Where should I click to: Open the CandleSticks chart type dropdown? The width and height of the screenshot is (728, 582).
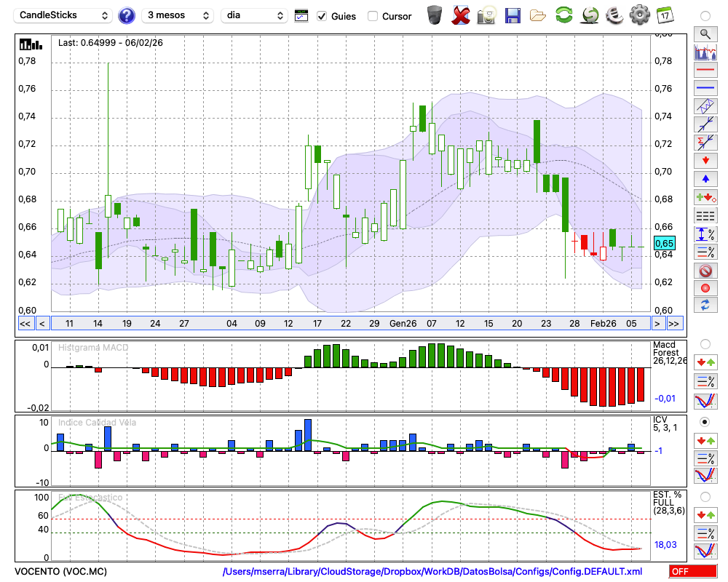64,15
